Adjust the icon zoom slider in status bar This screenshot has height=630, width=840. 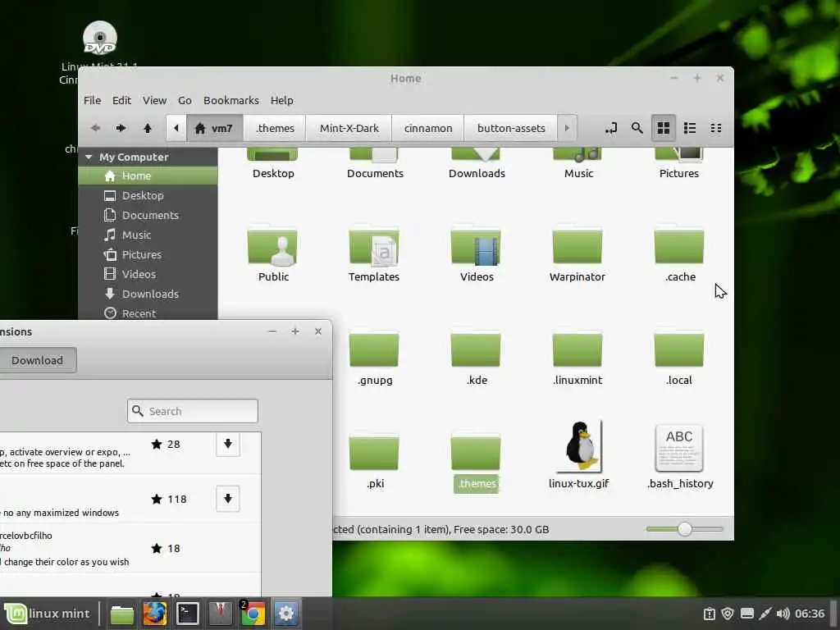[x=684, y=529]
